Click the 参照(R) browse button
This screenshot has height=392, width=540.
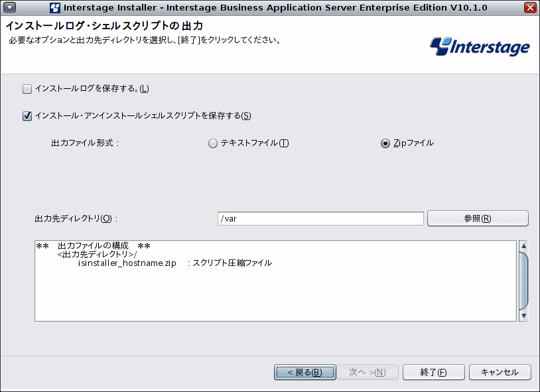[x=478, y=218]
